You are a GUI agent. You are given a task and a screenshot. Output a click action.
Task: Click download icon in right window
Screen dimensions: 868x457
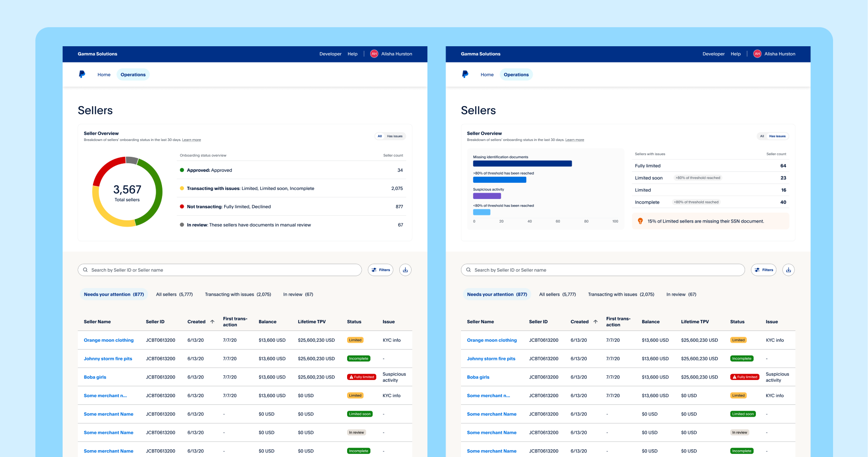789,270
